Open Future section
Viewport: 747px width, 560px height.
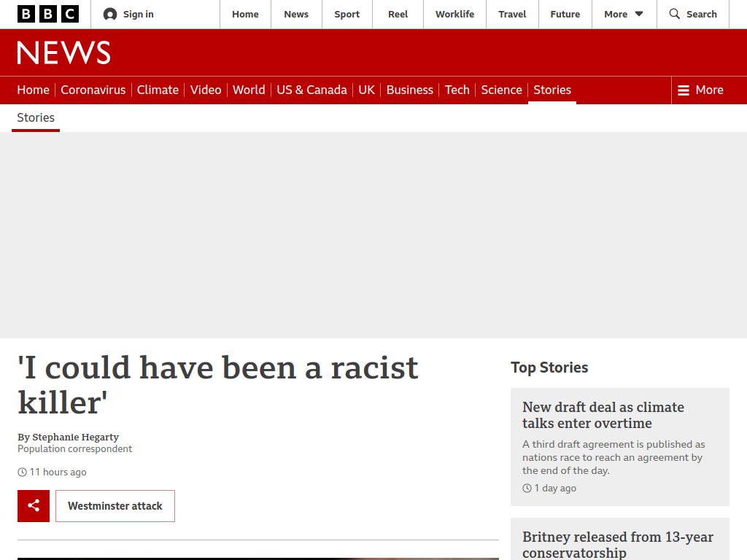point(565,15)
